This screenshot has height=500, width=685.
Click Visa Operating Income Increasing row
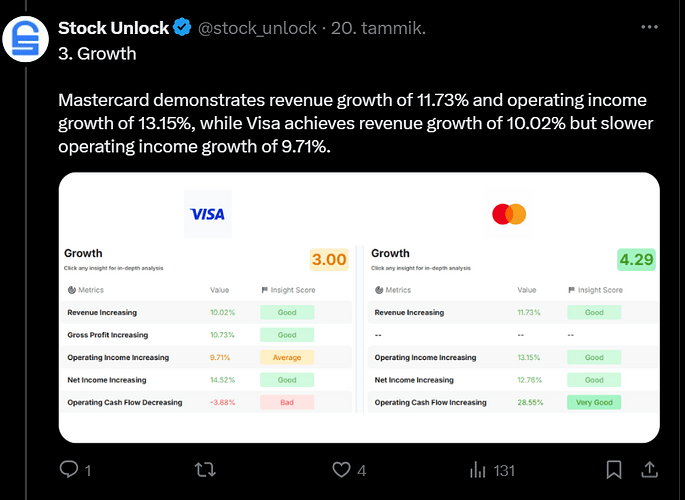(x=206, y=357)
